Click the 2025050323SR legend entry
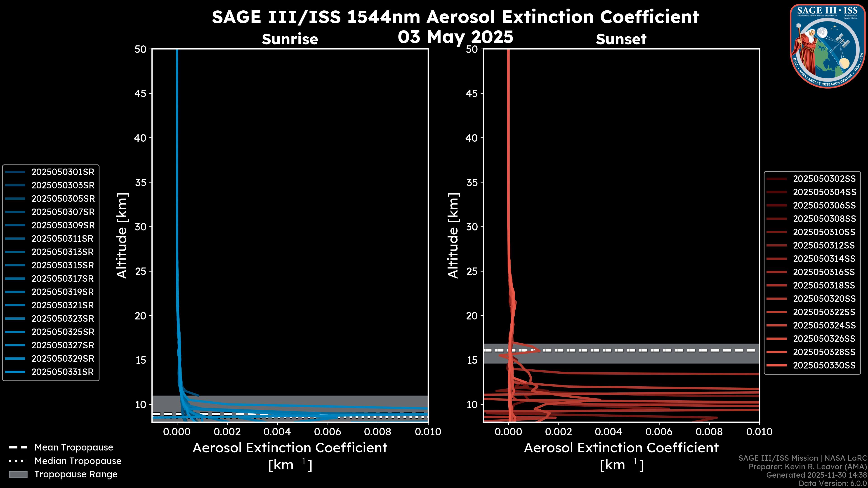This screenshot has height=488, width=868. tap(63, 319)
